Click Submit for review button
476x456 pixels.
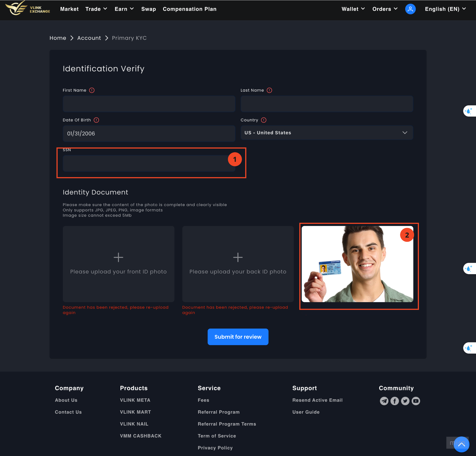[x=238, y=337]
